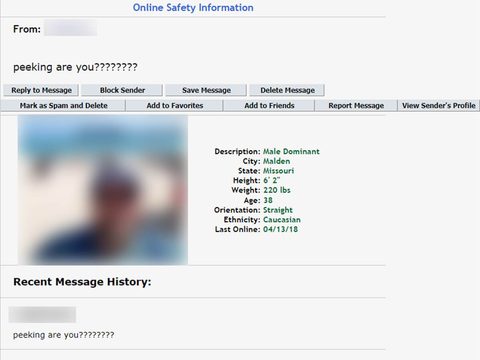Click the Last Online date 04/13/18
The height and width of the screenshot is (360, 480).
[x=280, y=229]
